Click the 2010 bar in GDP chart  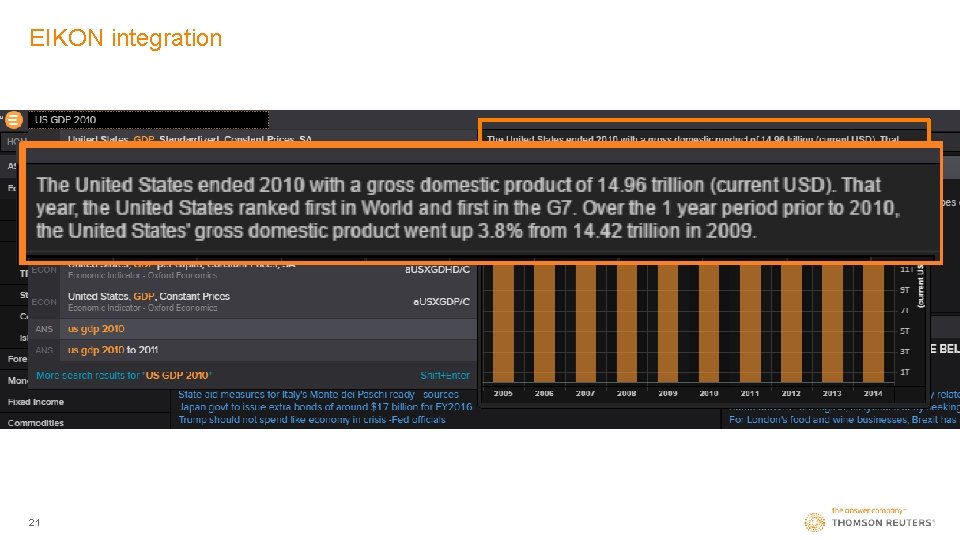709,323
